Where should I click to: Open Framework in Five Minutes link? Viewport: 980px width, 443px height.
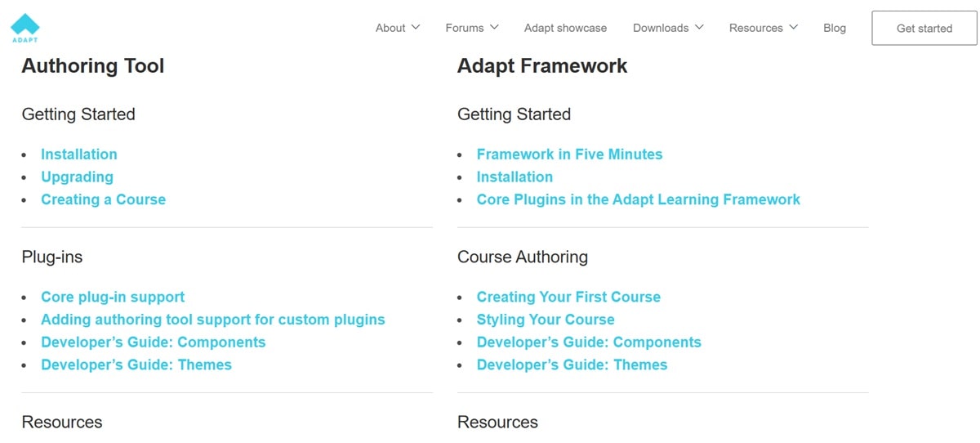point(569,154)
